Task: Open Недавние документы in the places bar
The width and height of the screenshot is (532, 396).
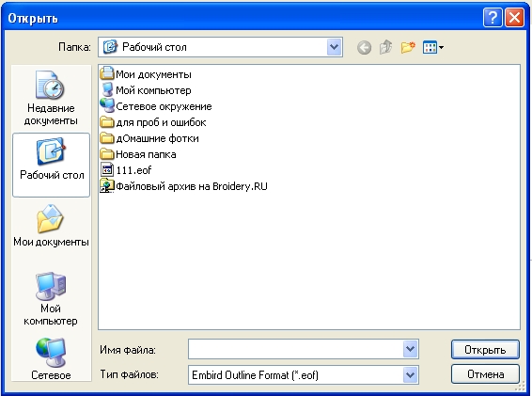Action: click(51, 99)
